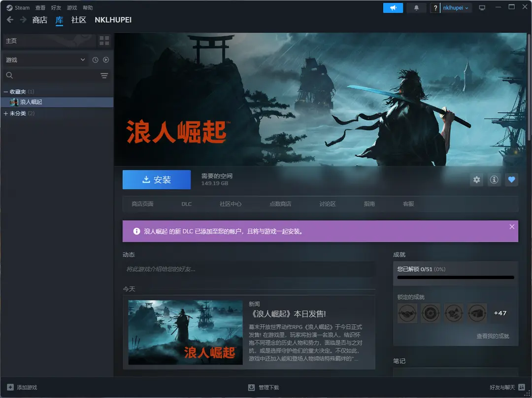Click the 管理下载 label
This screenshot has width=532, height=398.
269,388
